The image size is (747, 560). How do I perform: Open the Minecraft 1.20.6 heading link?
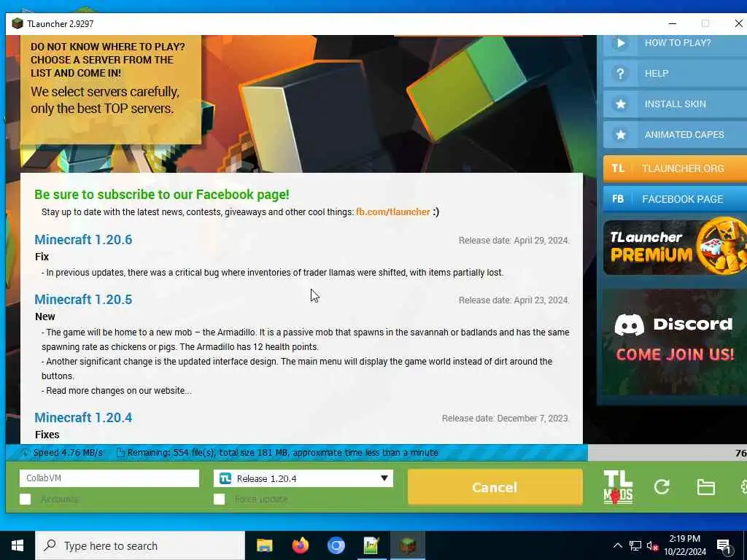[83, 239]
